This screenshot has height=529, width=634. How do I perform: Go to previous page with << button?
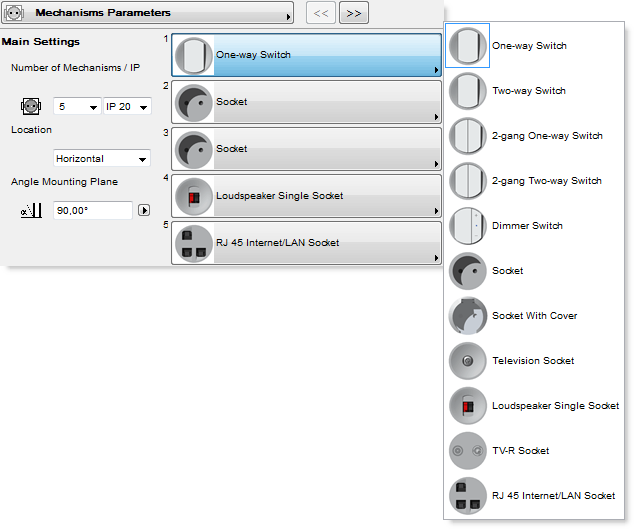pos(320,13)
